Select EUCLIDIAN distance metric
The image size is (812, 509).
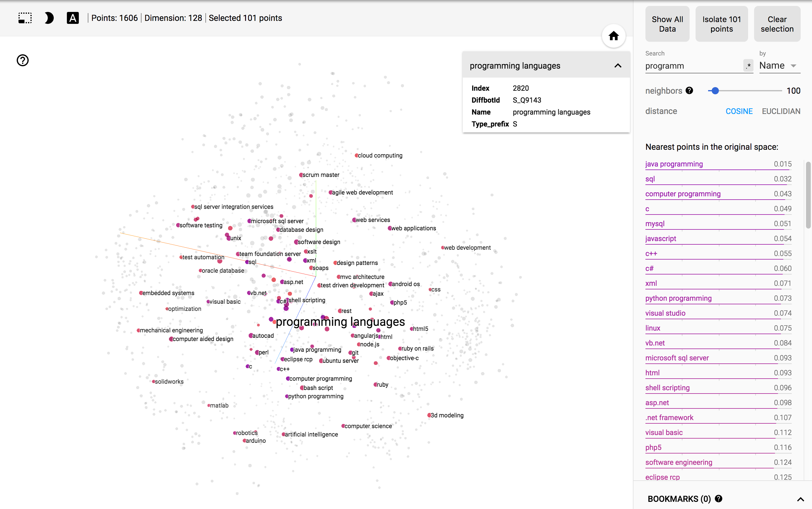(781, 111)
